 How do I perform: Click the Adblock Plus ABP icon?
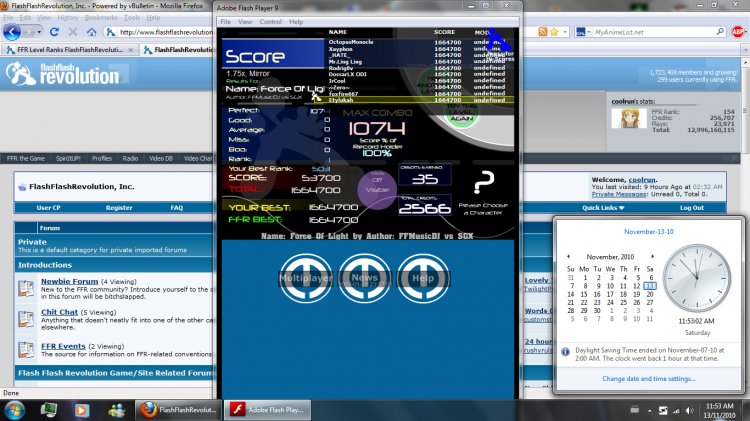click(x=737, y=32)
